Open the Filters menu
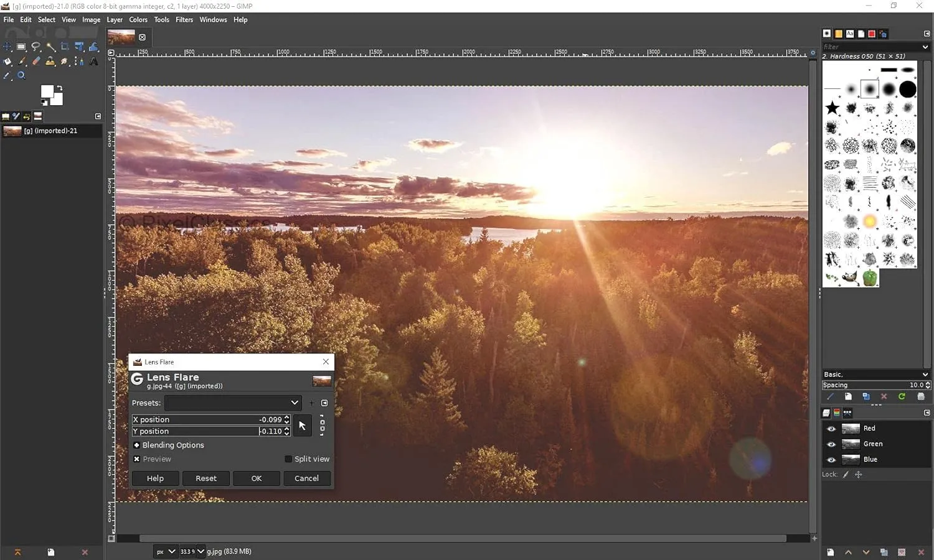This screenshot has height=560, width=934. [184, 19]
